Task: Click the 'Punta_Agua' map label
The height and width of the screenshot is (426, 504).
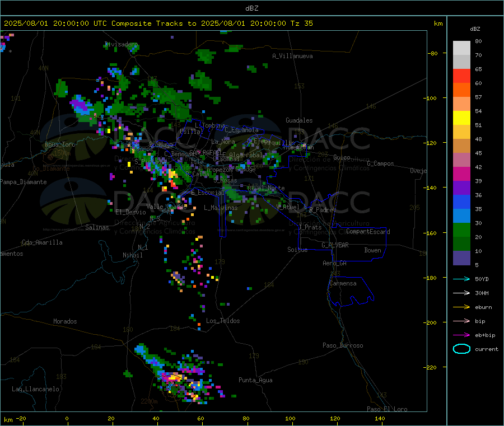Action: click(255, 380)
